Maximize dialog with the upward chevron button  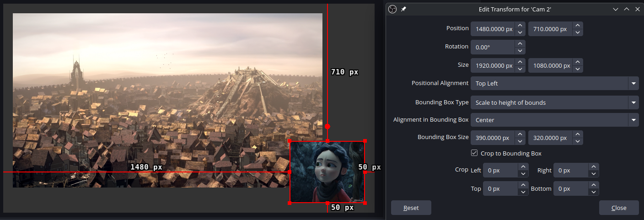[x=627, y=9]
